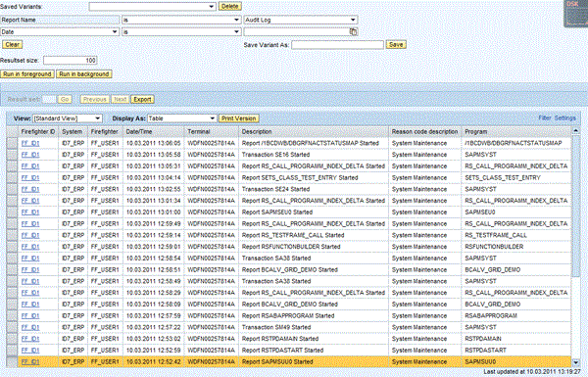
Task: Open the Date operator 'is' dropdown
Action: [181, 32]
